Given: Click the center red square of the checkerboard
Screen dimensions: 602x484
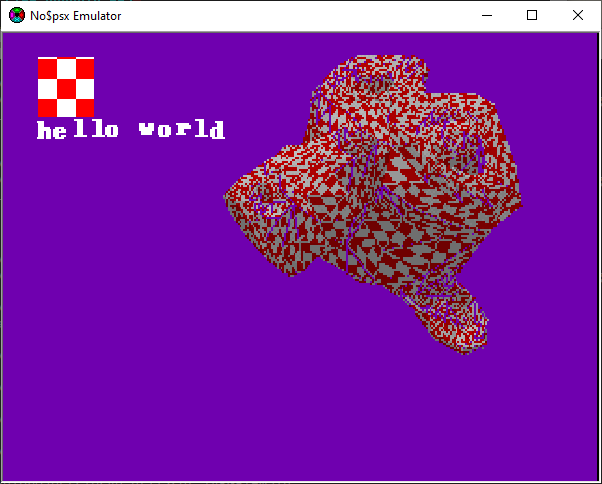Looking at the screenshot, I should (66, 87).
